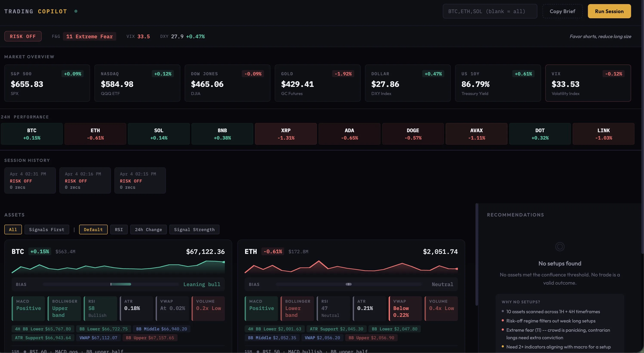Click the BTC bias slider bar
Image resolution: width=644 pixels, height=353 pixels.
(x=111, y=284)
